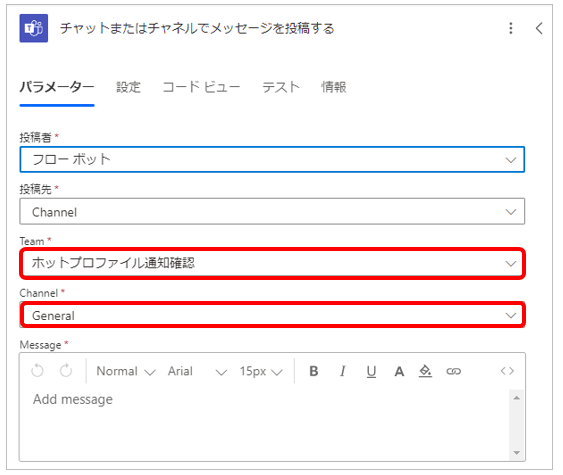Apply bold formatting to message
This screenshot has height=475, width=563.
point(314,371)
